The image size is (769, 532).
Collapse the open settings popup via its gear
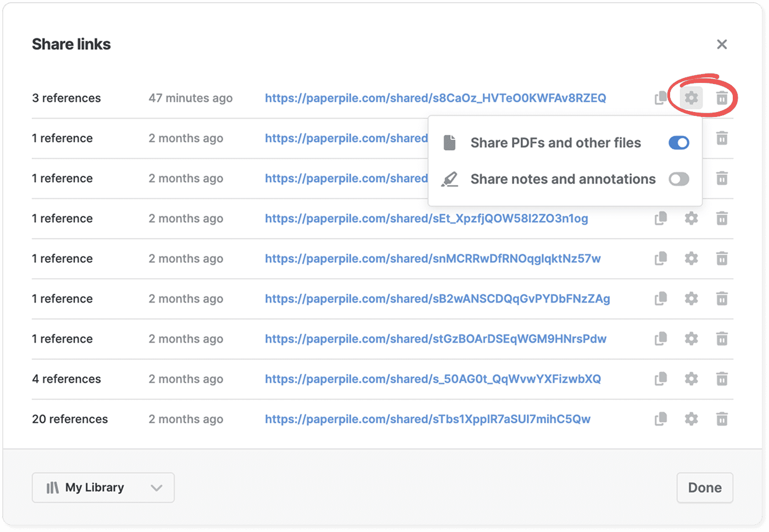coord(691,98)
